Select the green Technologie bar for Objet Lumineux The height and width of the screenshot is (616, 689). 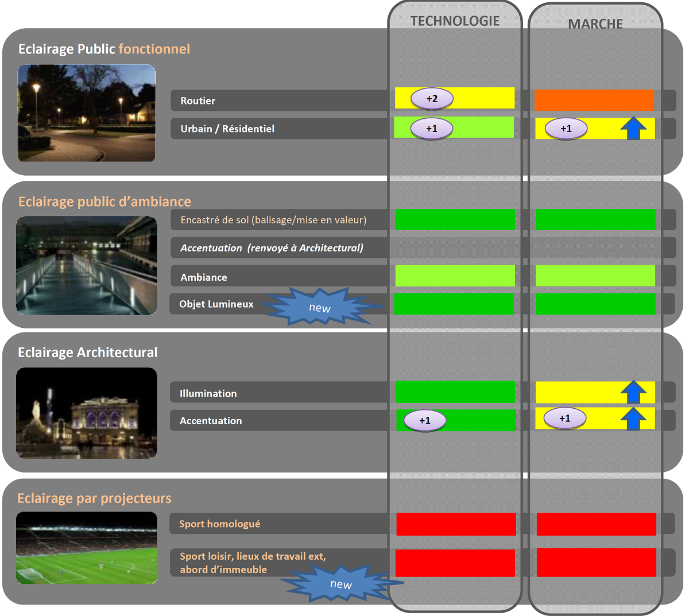(x=454, y=304)
